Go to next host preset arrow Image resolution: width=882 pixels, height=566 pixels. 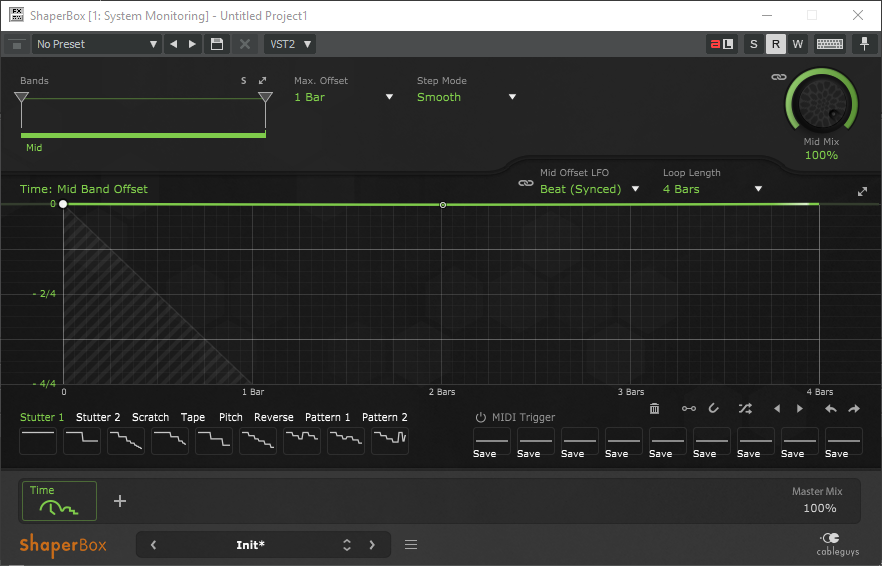pyautogui.click(x=192, y=44)
